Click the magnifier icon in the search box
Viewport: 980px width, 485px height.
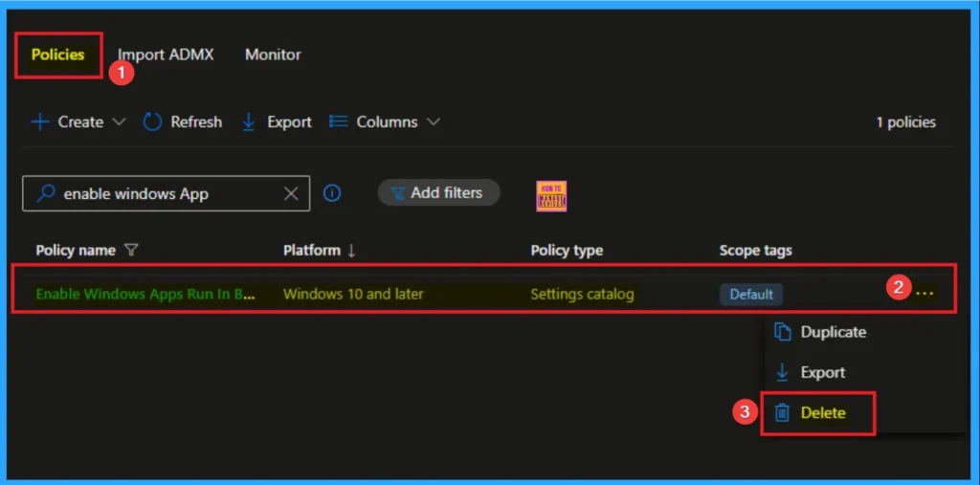(45, 193)
